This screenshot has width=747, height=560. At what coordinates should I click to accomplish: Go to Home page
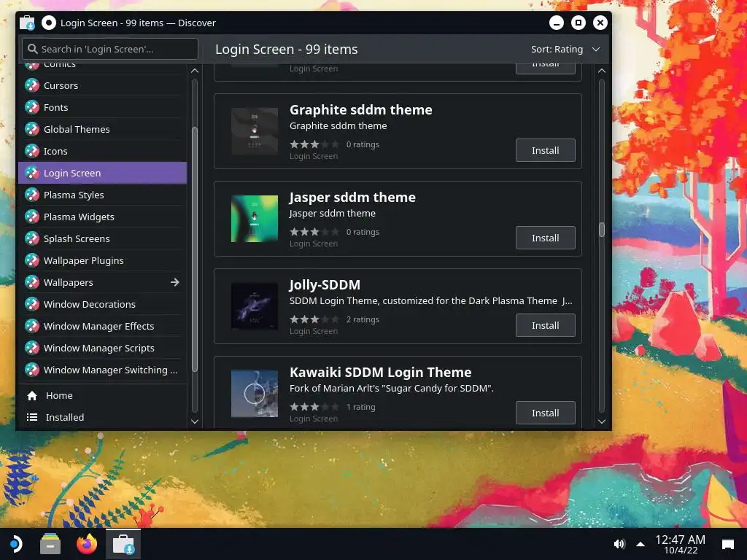102,396
